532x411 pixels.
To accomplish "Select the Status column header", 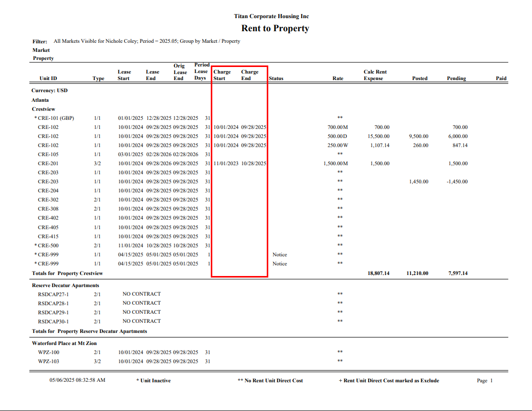I will click(276, 79).
